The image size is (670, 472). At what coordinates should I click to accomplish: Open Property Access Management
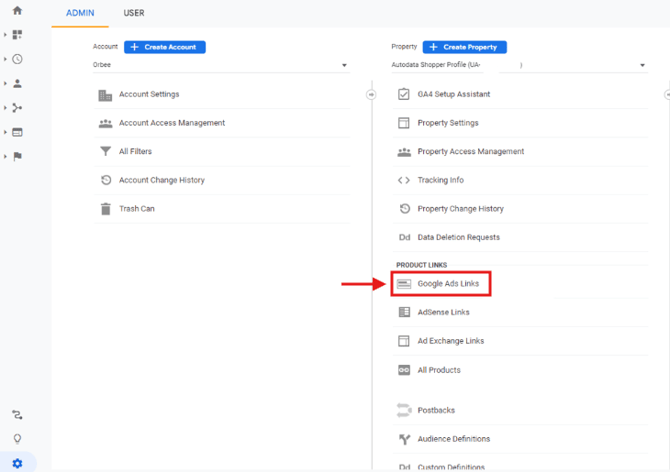[470, 152]
